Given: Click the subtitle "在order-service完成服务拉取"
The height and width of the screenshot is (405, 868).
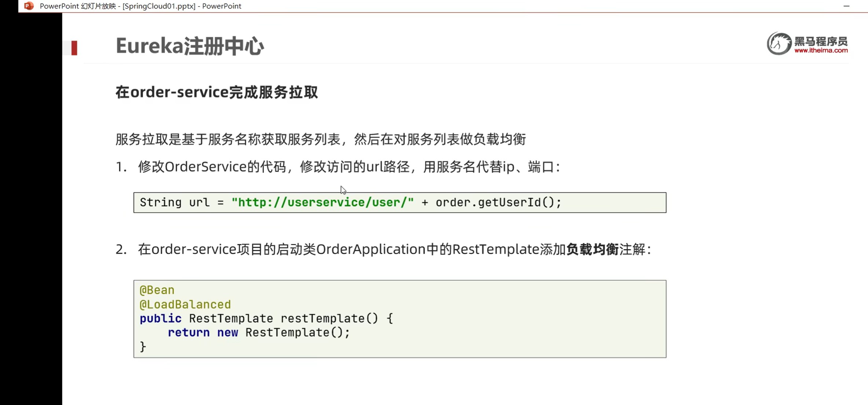Looking at the screenshot, I should (216, 92).
